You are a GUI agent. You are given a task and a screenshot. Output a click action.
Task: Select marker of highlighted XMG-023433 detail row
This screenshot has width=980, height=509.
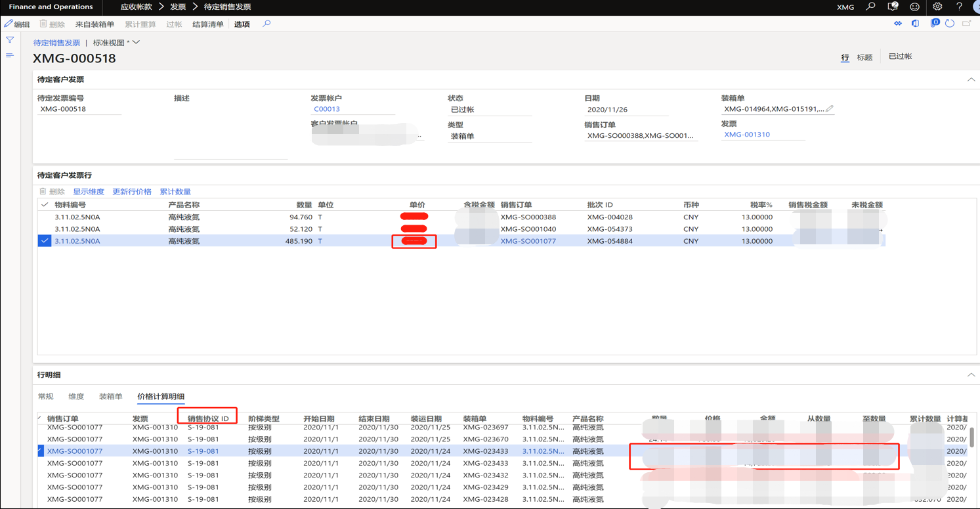(41, 451)
